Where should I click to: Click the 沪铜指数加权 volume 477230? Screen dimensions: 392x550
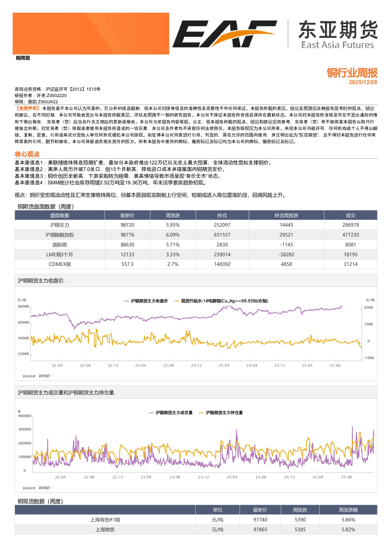point(351,235)
